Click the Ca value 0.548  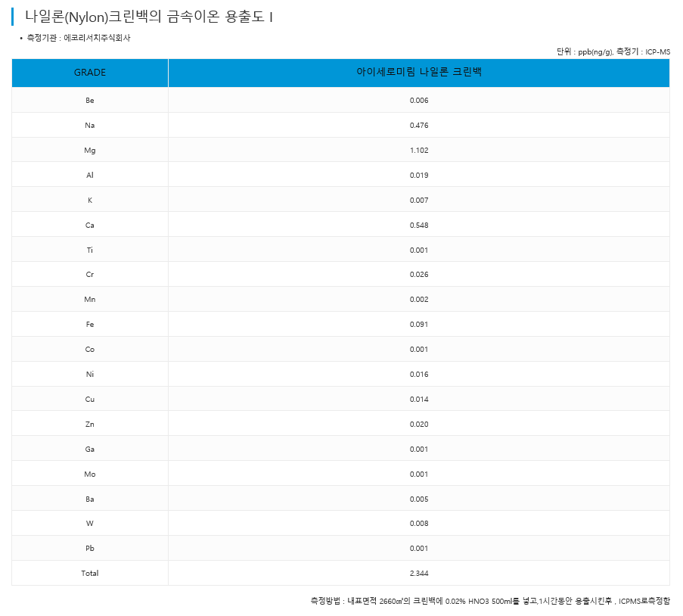click(x=418, y=225)
